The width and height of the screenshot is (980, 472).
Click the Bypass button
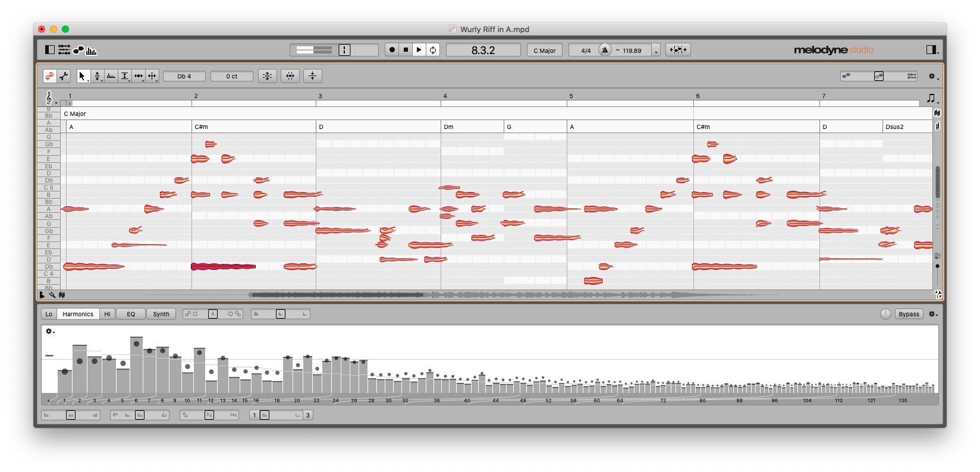click(x=908, y=314)
